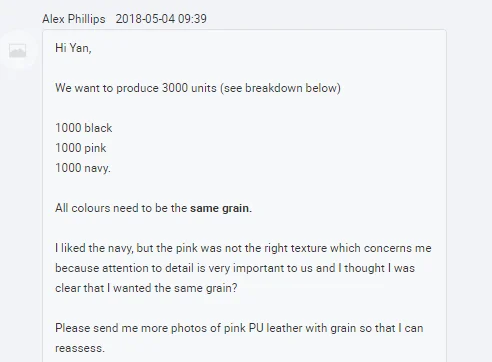The width and height of the screenshot is (492, 362).
Task: Select the "1000 black" line
Action: (84, 128)
